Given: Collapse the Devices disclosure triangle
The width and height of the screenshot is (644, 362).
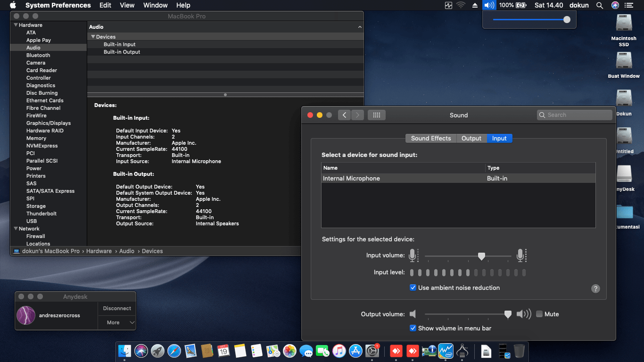Looking at the screenshot, I should pos(93,37).
